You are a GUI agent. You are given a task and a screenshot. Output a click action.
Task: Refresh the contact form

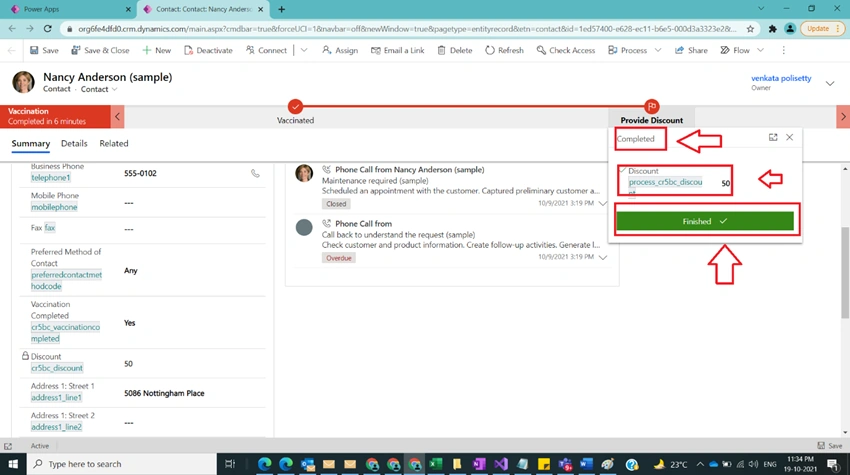[x=504, y=50]
